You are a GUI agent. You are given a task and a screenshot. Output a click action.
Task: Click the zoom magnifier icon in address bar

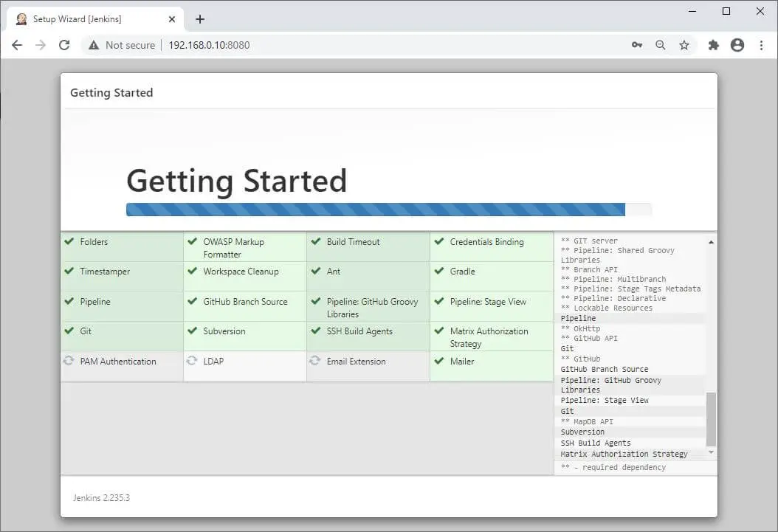point(661,45)
